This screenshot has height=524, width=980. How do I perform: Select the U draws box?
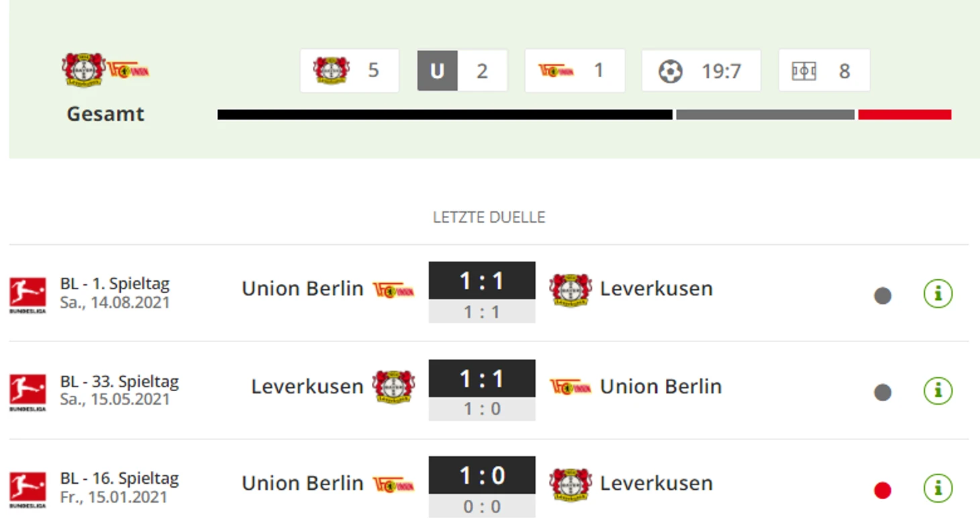click(x=437, y=70)
